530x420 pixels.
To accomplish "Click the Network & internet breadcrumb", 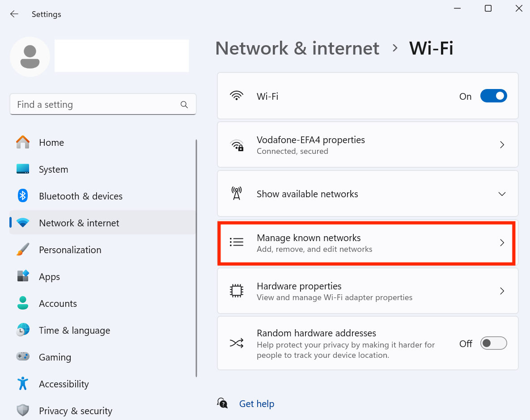I will pyautogui.click(x=297, y=48).
